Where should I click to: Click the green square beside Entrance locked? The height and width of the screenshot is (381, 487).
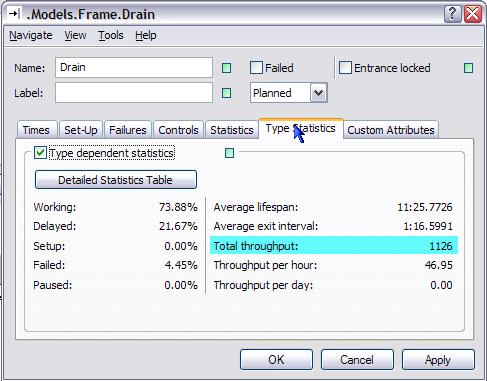pos(468,68)
